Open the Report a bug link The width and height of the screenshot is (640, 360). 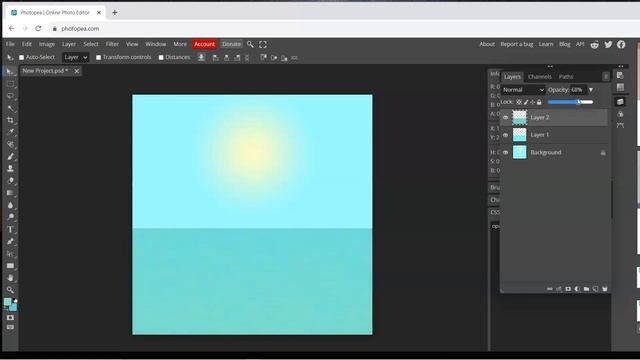point(517,44)
